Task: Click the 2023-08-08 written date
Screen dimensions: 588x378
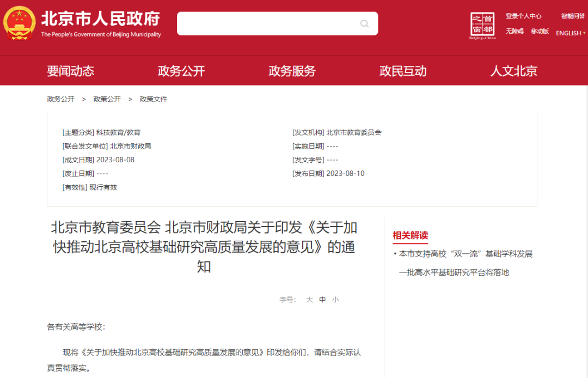Action: (115, 160)
